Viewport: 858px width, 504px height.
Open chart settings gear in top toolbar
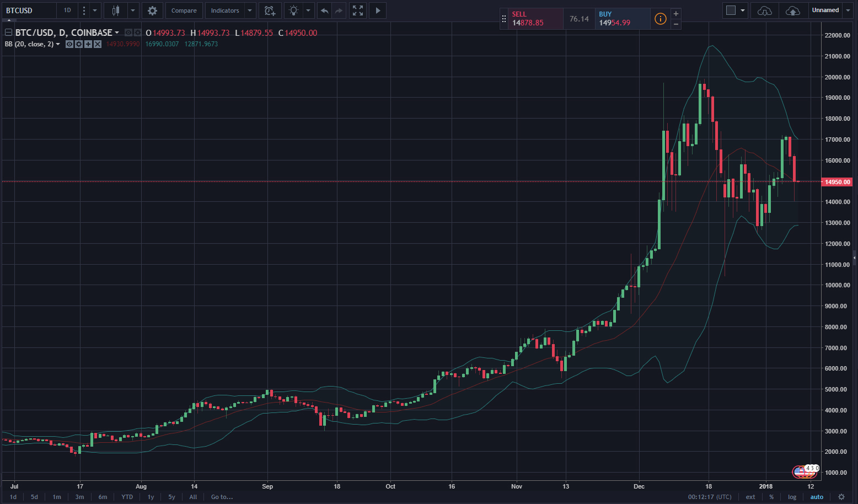(x=152, y=10)
